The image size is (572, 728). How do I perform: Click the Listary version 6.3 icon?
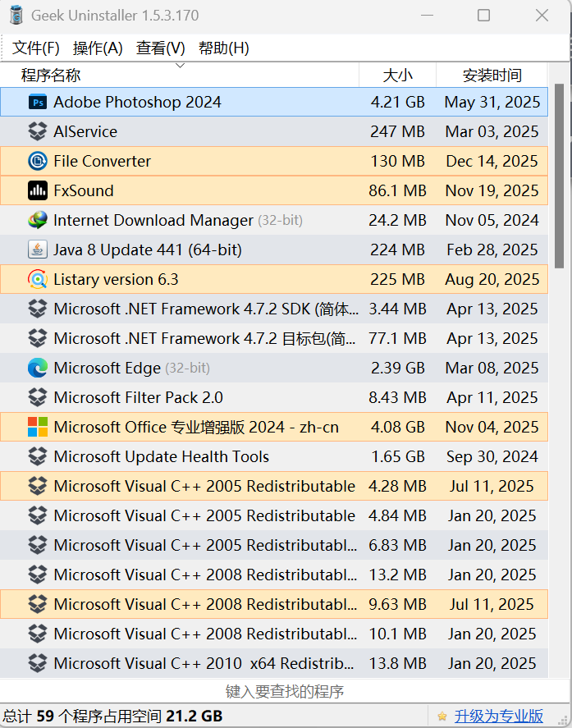point(38,279)
